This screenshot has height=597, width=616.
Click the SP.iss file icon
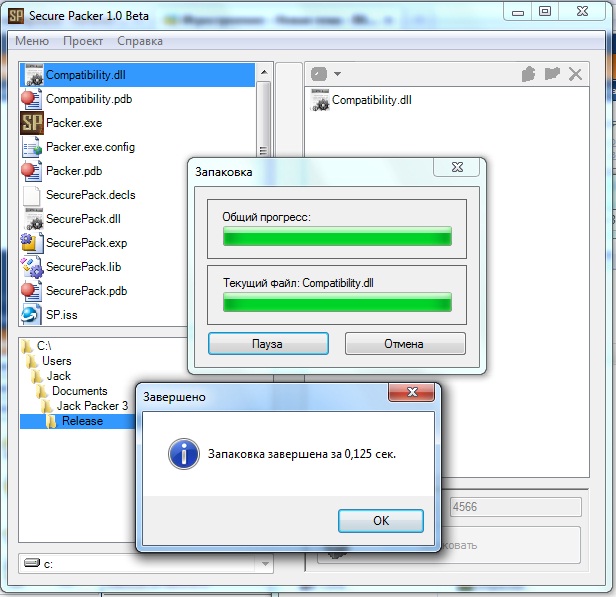[x=31, y=315]
